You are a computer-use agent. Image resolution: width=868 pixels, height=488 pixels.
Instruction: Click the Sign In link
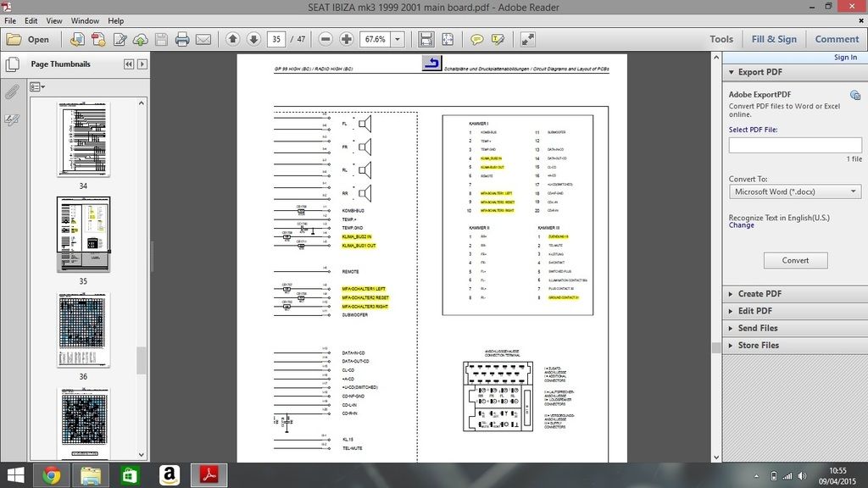pos(845,58)
